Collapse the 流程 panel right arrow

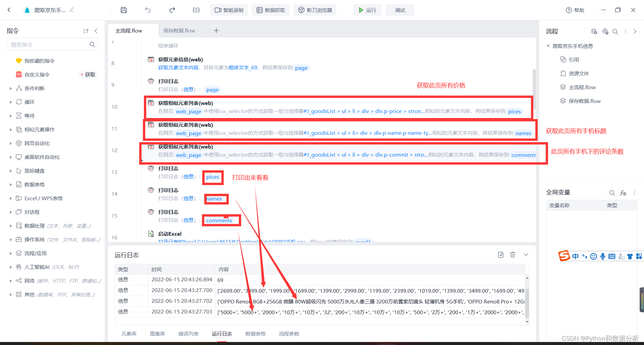(x=635, y=32)
